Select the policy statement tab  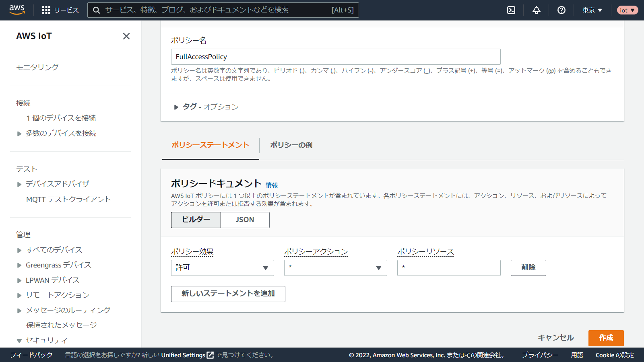tap(210, 145)
